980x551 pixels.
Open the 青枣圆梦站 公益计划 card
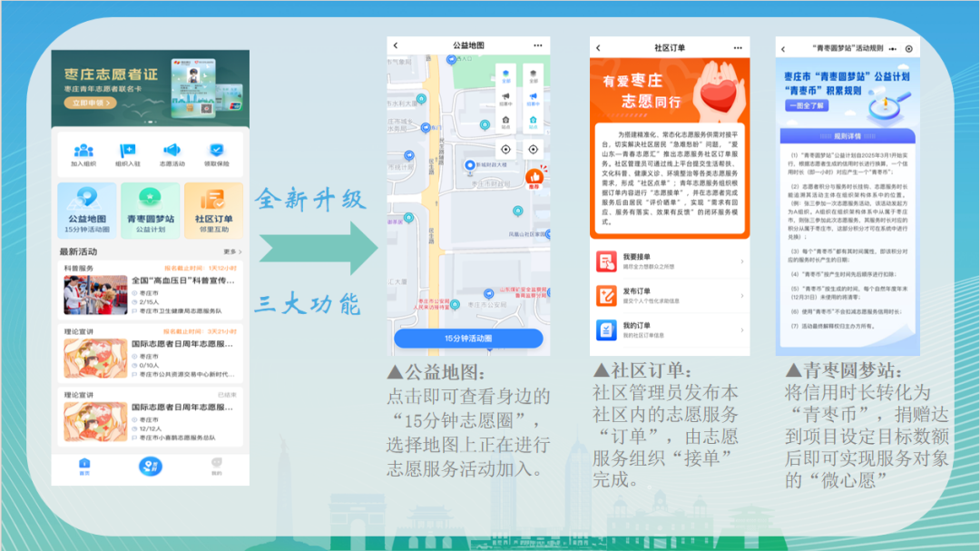tap(150, 211)
